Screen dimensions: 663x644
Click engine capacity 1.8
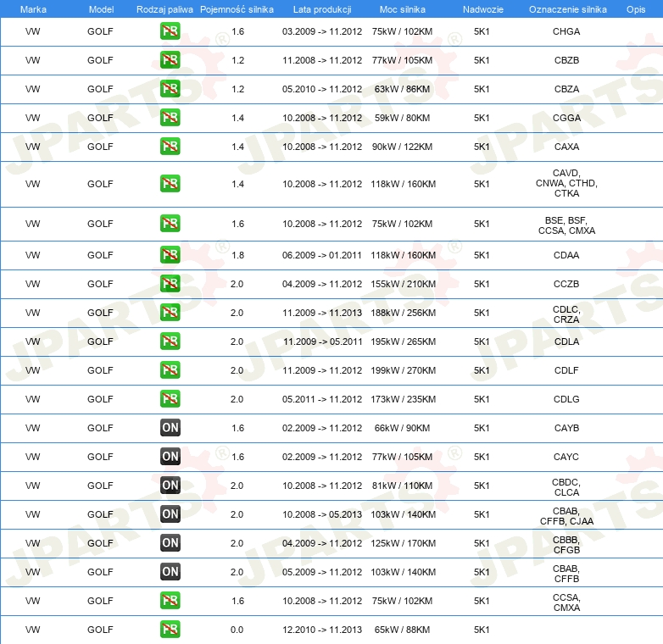pos(237,255)
